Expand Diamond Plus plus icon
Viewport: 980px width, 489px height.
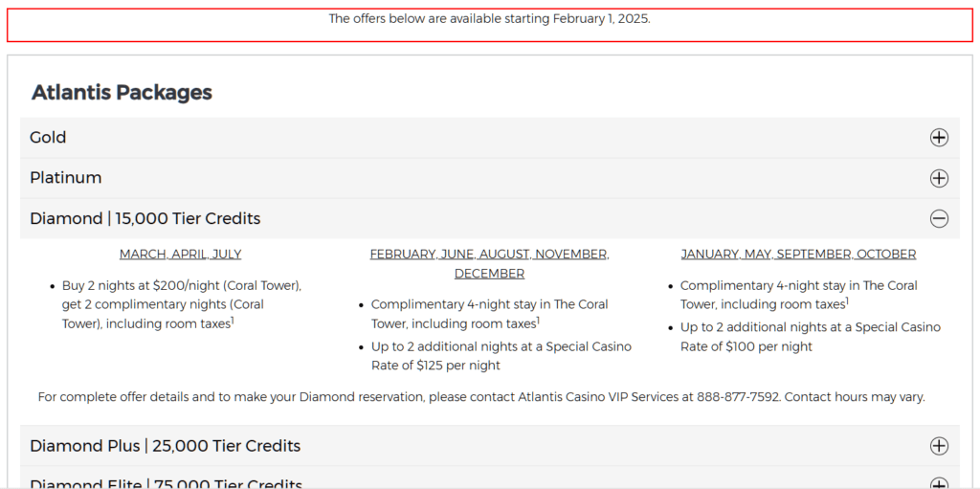(x=939, y=446)
